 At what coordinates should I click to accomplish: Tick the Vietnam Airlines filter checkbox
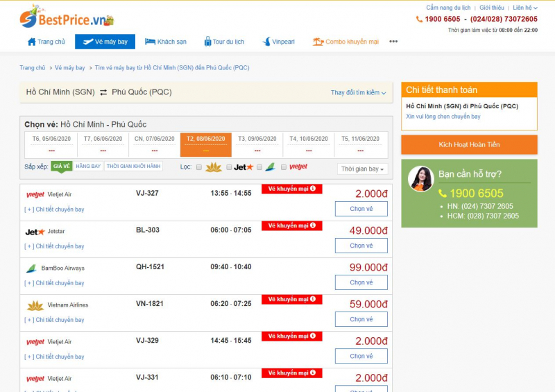click(x=199, y=167)
